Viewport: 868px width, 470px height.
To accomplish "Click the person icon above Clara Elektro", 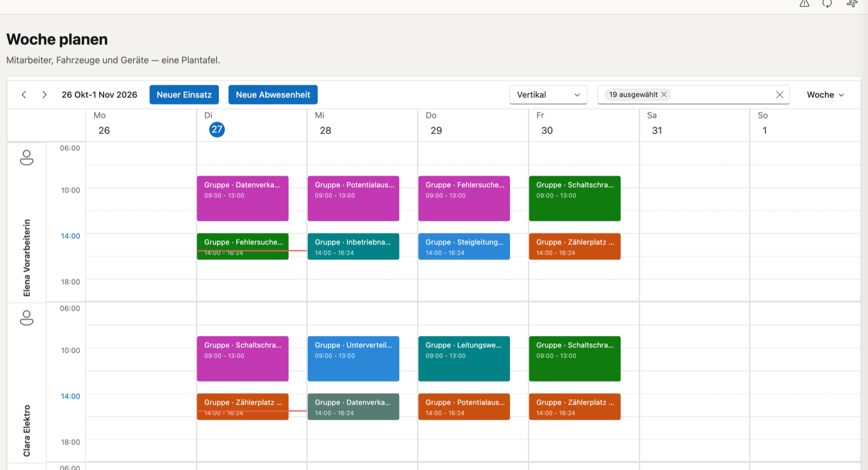I will 27,317.
